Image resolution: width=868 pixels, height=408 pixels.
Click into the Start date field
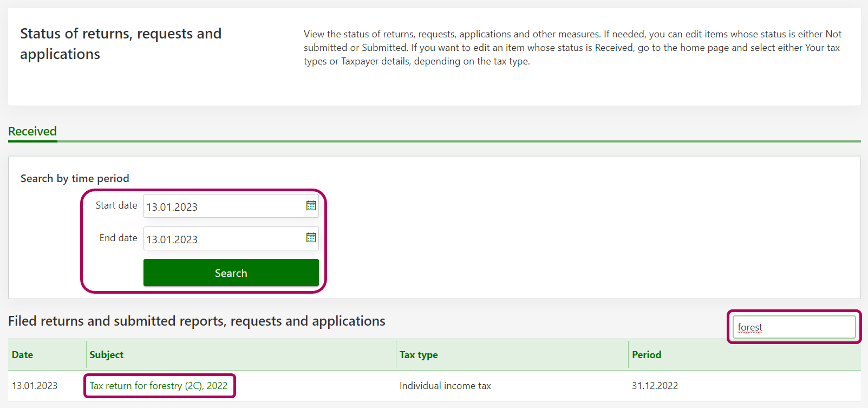pos(222,206)
